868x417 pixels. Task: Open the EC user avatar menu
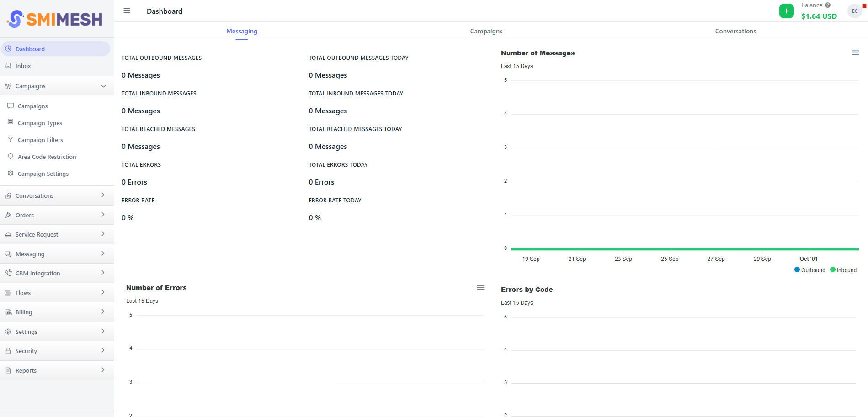pos(854,11)
